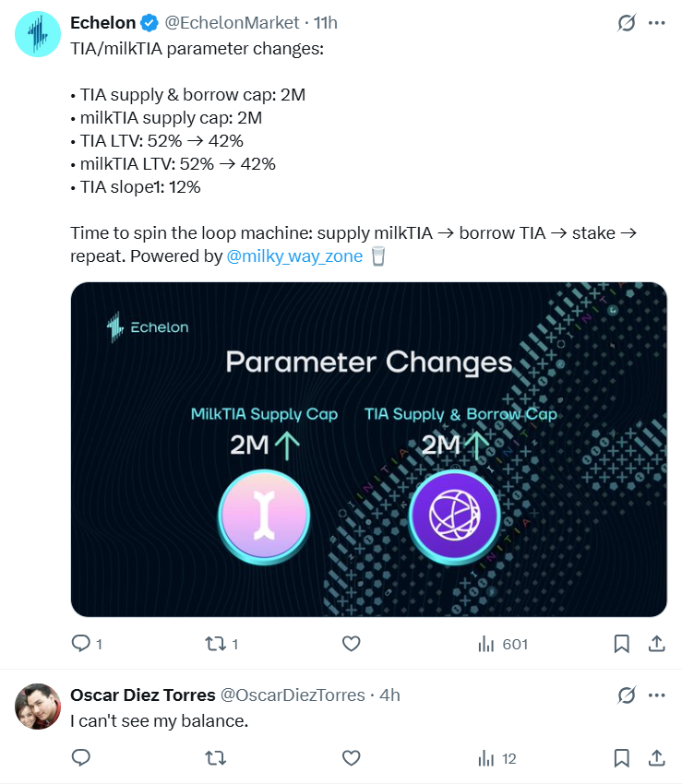Image resolution: width=682 pixels, height=784 pixels.
Task: Repost Oscar Diez Torres comment
Action: pos(216,758)
